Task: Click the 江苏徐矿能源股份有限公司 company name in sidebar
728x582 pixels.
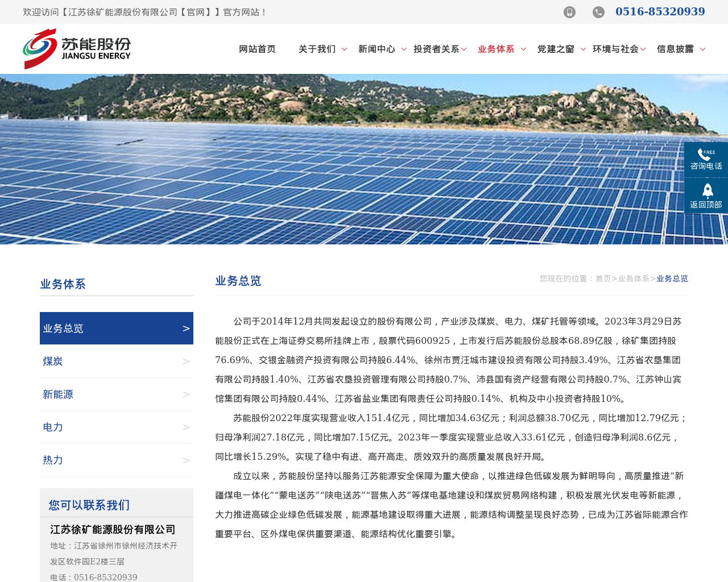Action: (113, 529)
